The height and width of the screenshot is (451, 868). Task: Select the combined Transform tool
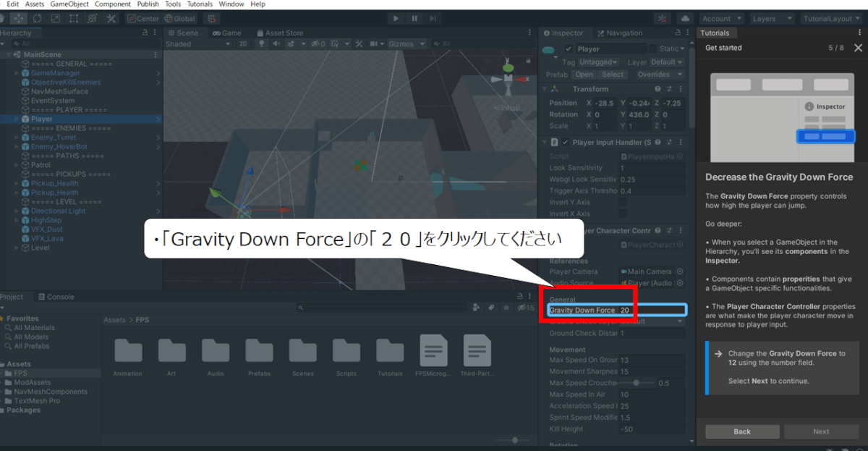point(92,18)
